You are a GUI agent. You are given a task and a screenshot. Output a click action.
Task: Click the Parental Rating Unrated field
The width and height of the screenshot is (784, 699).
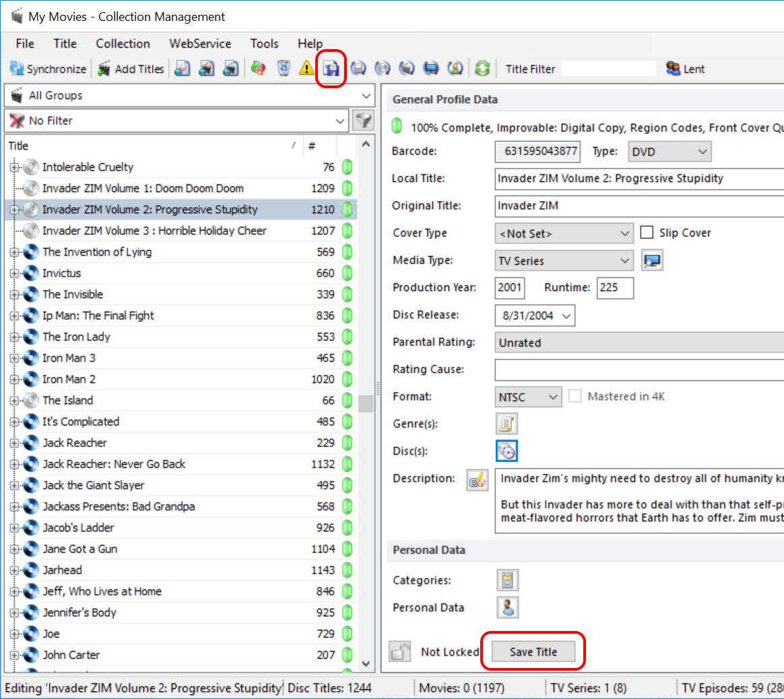coord(639,343)
